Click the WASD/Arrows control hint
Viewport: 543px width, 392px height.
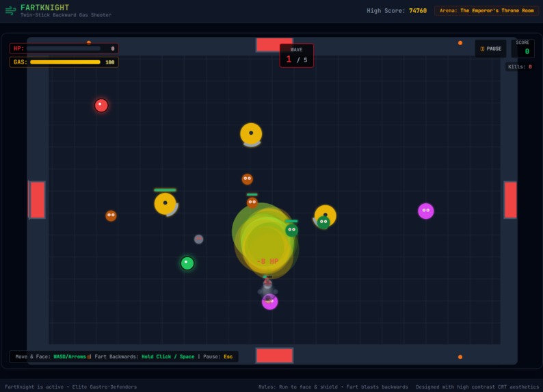point(70,356)
